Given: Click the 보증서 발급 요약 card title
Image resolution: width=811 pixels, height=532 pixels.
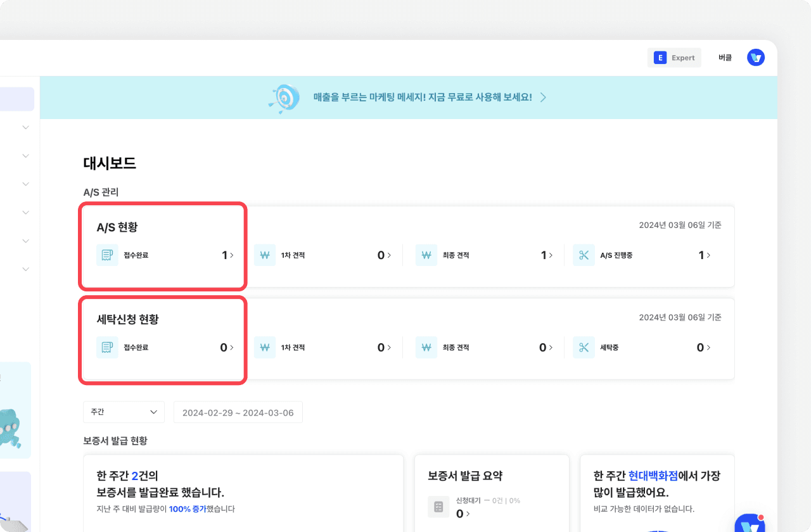Looking at the screenshot, I should click(465, 476).
